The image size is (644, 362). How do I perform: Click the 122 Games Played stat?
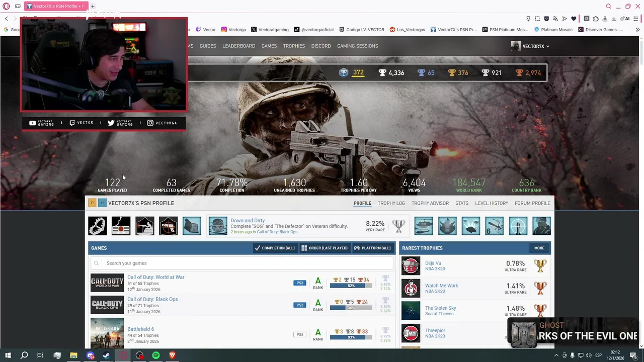[112, 185]
